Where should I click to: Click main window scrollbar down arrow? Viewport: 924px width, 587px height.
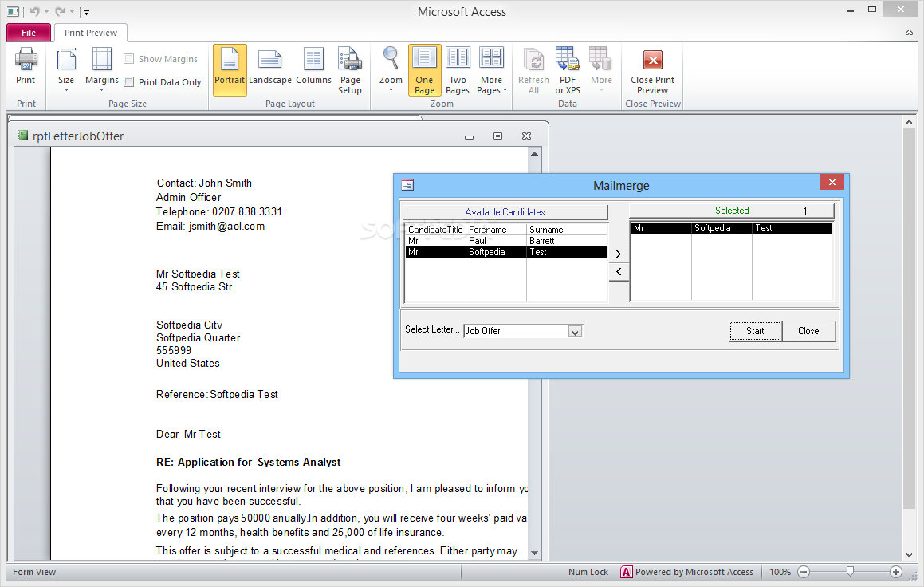tap(909, 555)
